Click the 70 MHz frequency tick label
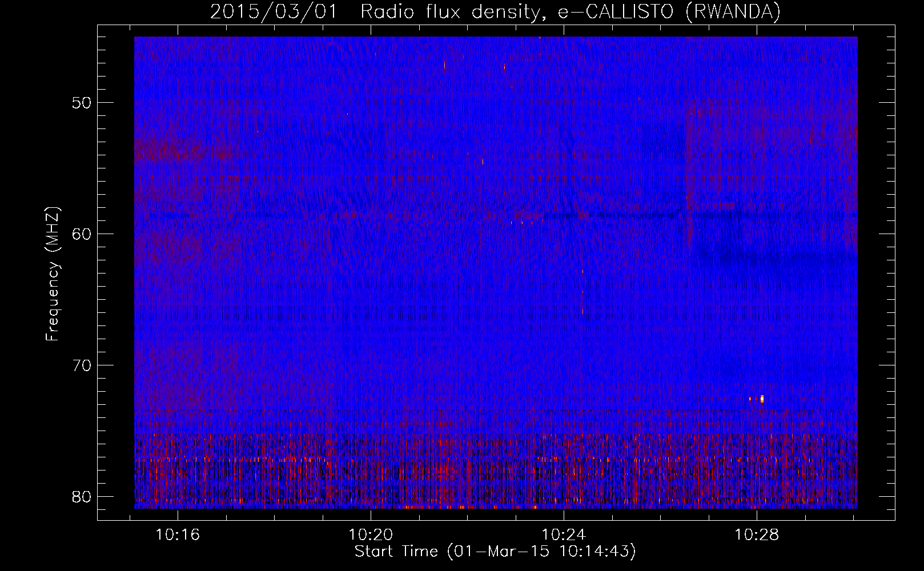Viewport: 924px width, 571px height. point(82,365)
